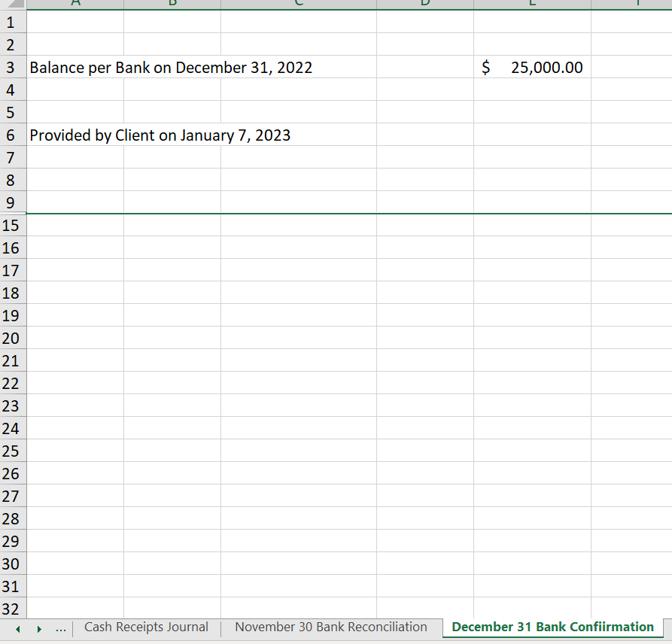Select column A header
Image resolution: width=672 pixels, height=644 pixels.
(75, 4)
